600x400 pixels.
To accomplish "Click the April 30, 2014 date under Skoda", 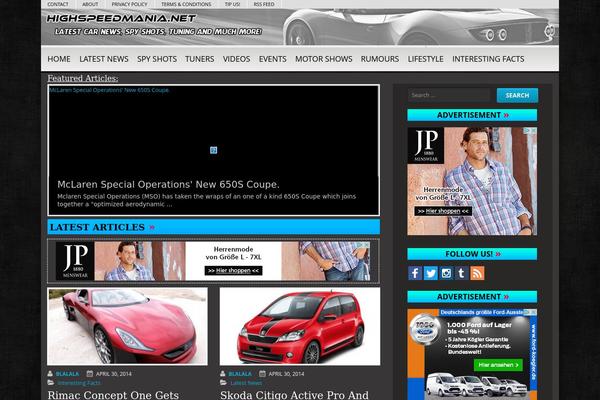I will pos(286,374).
